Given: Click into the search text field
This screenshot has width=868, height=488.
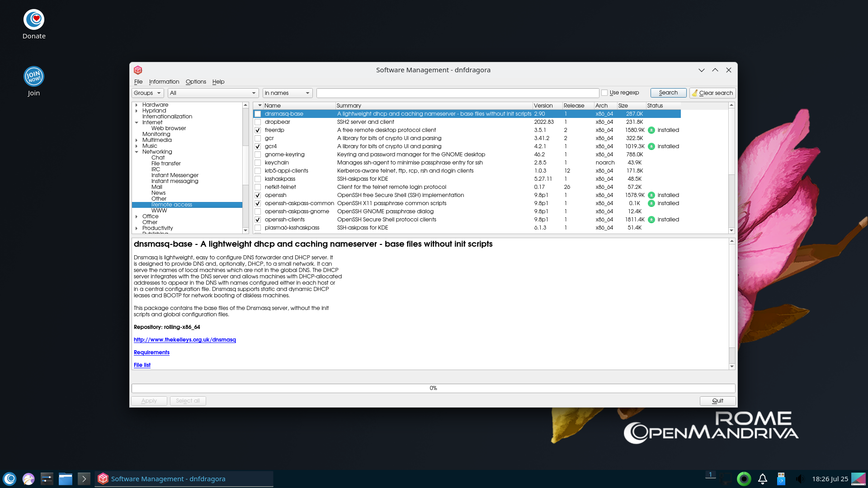Looking at the screenshot, I should [x=458, y=93].
